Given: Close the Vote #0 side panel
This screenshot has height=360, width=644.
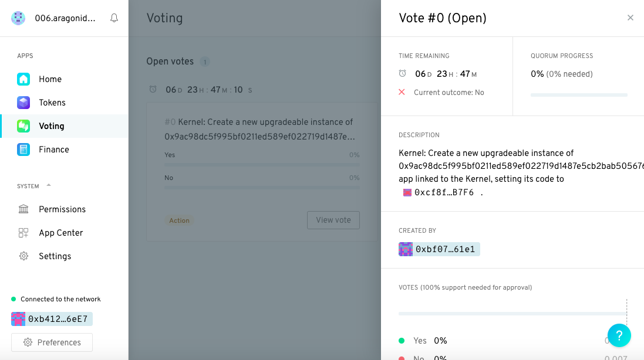Looking at the screenshot, I should tap(630, 18).
